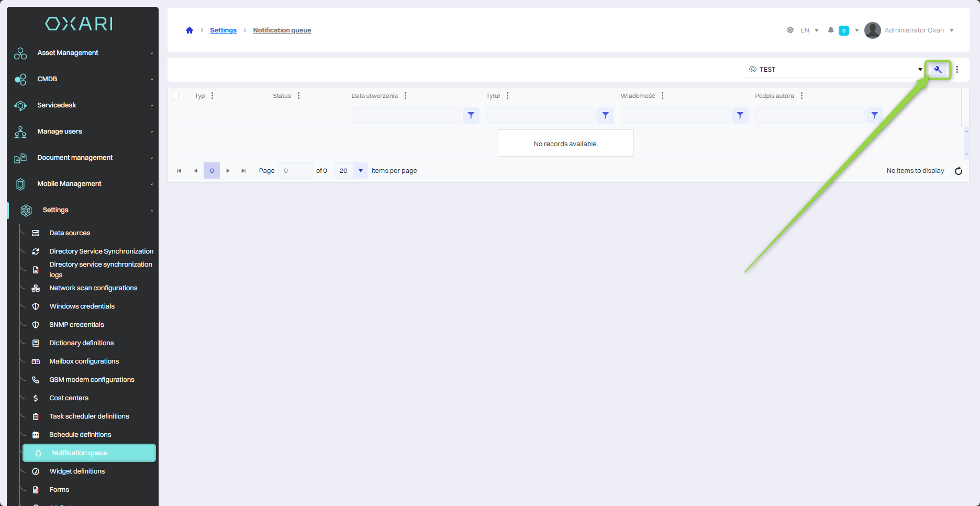Viewport: 980px width, 506px height.
Task: Click the Tytuł filter input field
Action: (x=540, y=115)
